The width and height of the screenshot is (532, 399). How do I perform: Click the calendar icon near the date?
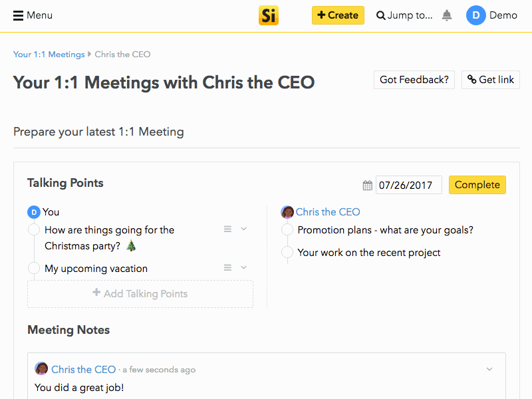tap(367, 185)
